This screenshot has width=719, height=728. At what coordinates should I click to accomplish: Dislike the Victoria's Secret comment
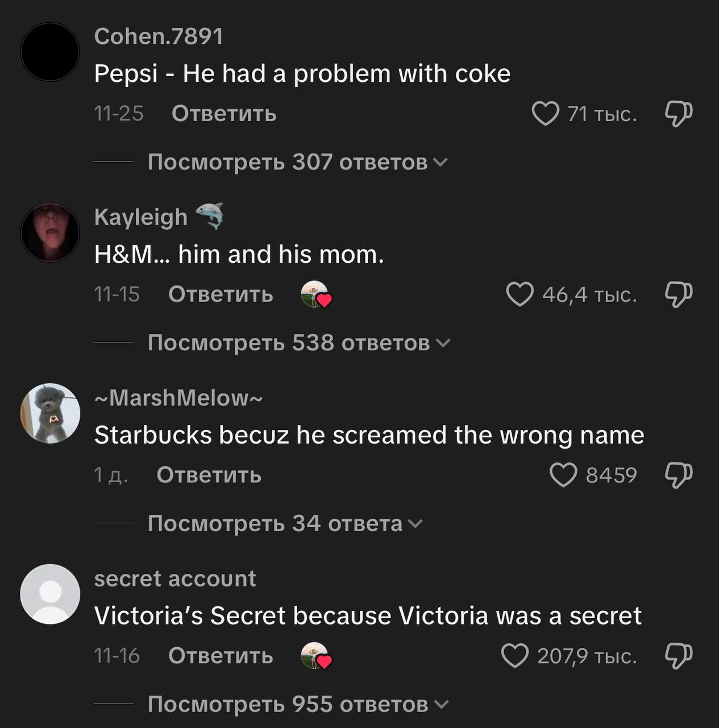coord(678,656)
